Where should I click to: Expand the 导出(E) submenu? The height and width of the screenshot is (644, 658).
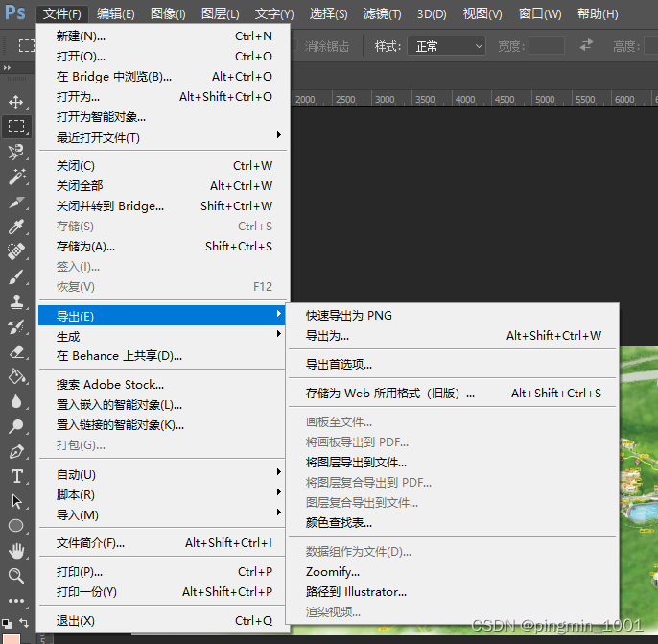pyautogui.click(x=161, y=316)
